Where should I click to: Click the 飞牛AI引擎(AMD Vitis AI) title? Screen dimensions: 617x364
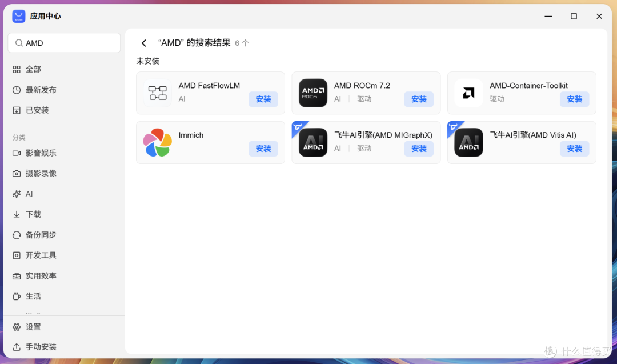point(533,135)
